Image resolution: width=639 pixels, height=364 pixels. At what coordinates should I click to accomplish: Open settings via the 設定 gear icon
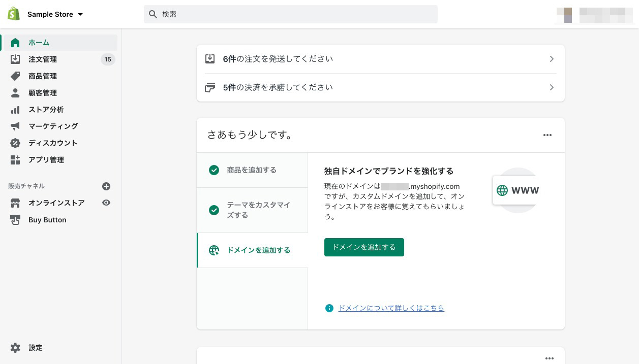(x=15, y=348)
